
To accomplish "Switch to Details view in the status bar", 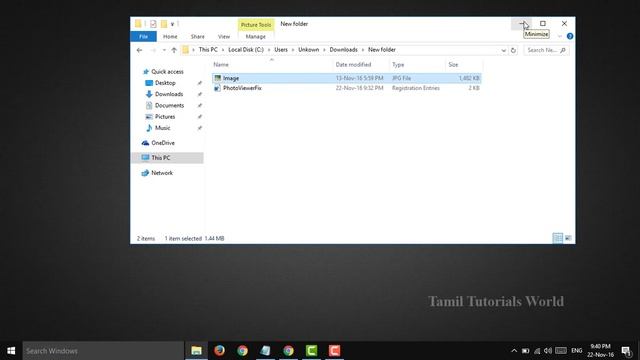I will [x=558, y=238].
